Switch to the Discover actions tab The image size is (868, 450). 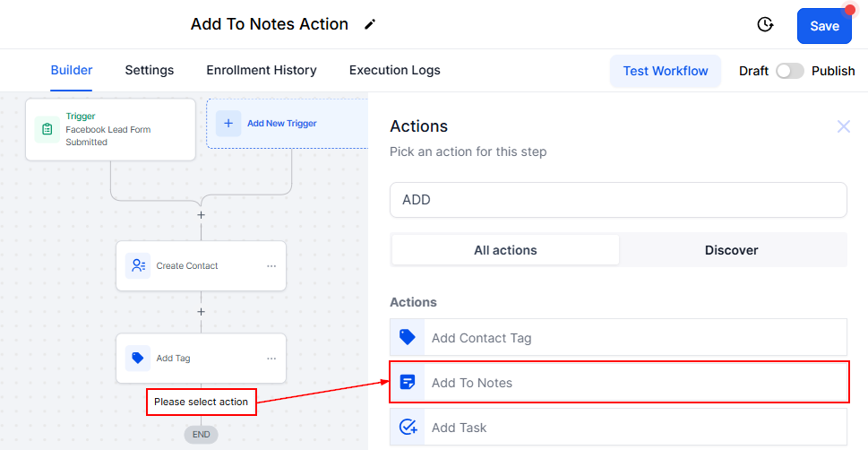click(x=731, y=250)
